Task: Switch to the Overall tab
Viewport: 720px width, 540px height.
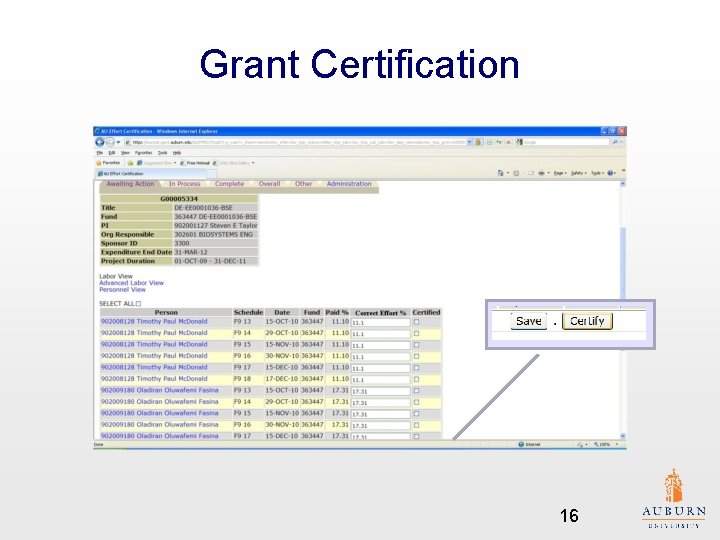Action: (x=269, y=184)
